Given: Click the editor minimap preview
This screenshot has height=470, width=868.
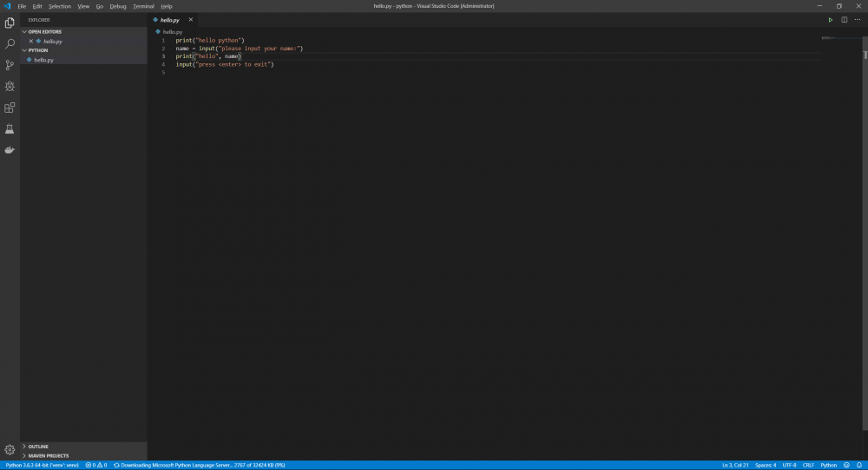Looking at the screenshot, I should pyautogui.click(x=829, y=38).
